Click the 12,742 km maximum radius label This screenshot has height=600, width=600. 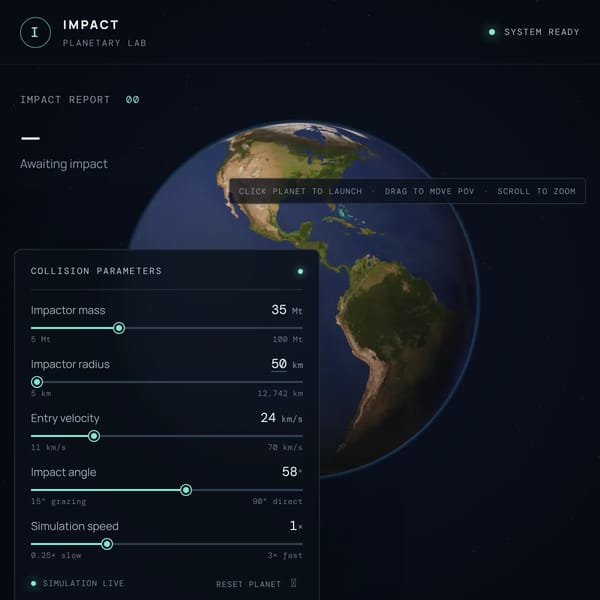(x=280, y=393)
